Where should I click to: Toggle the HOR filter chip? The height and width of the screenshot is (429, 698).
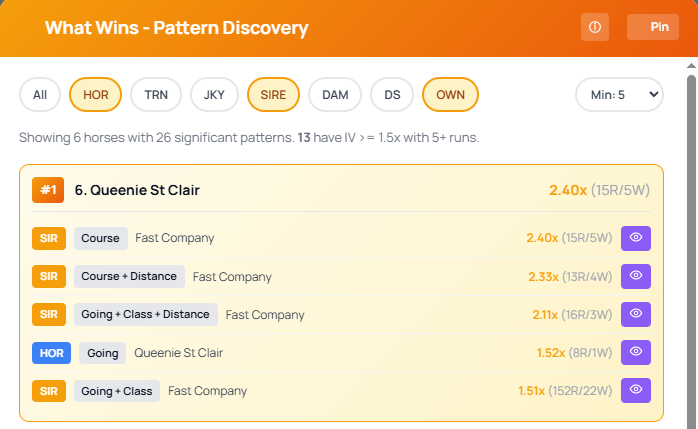(95, 95)
